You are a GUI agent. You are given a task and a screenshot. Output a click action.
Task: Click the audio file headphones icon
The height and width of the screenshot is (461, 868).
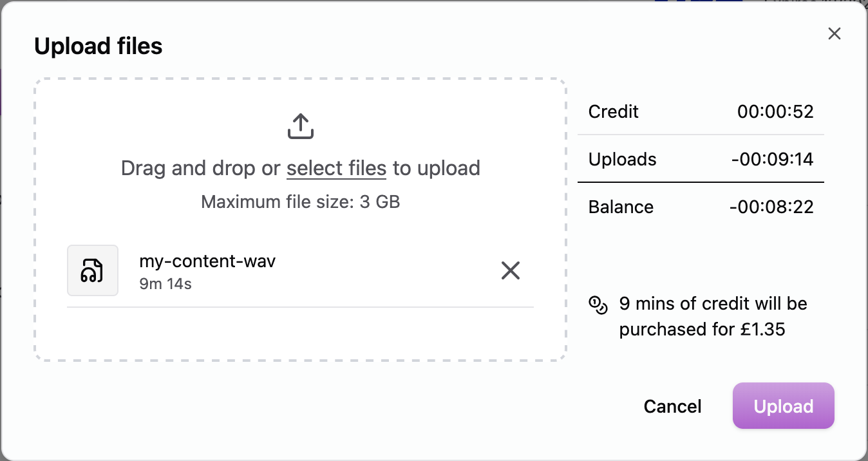[93, 270]
